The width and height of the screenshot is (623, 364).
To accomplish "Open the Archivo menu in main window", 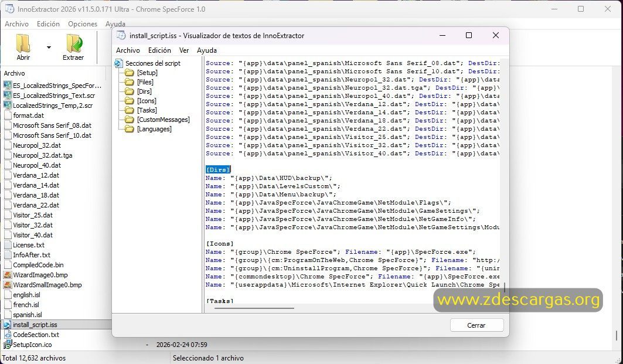I will 16,24.
